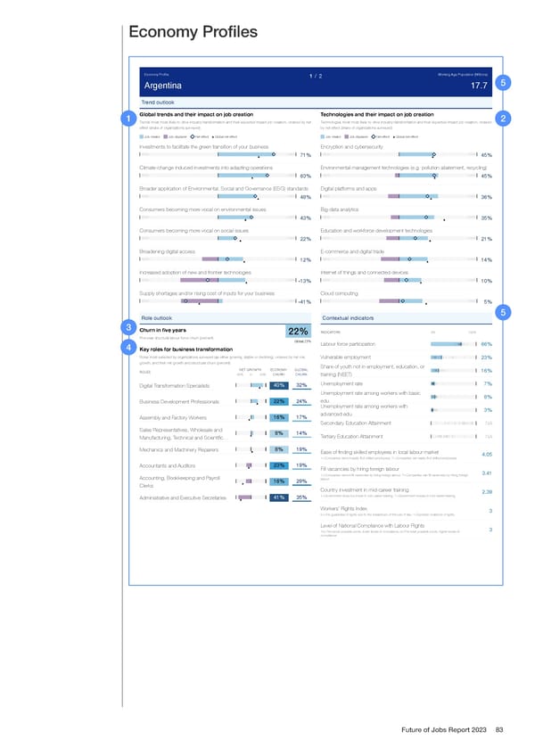Viewport: 535px width, 756px height.
Task: Click the numbered marker 3 beside Churn in five years
Action: [x=130, y=328]
